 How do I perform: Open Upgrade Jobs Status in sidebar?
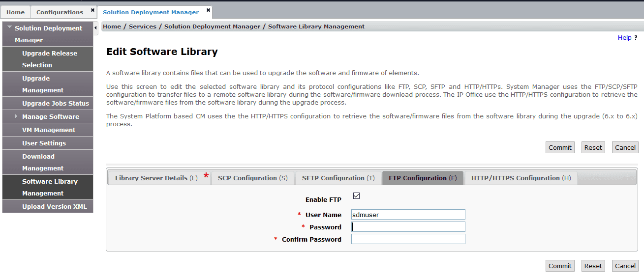[55, 103]
